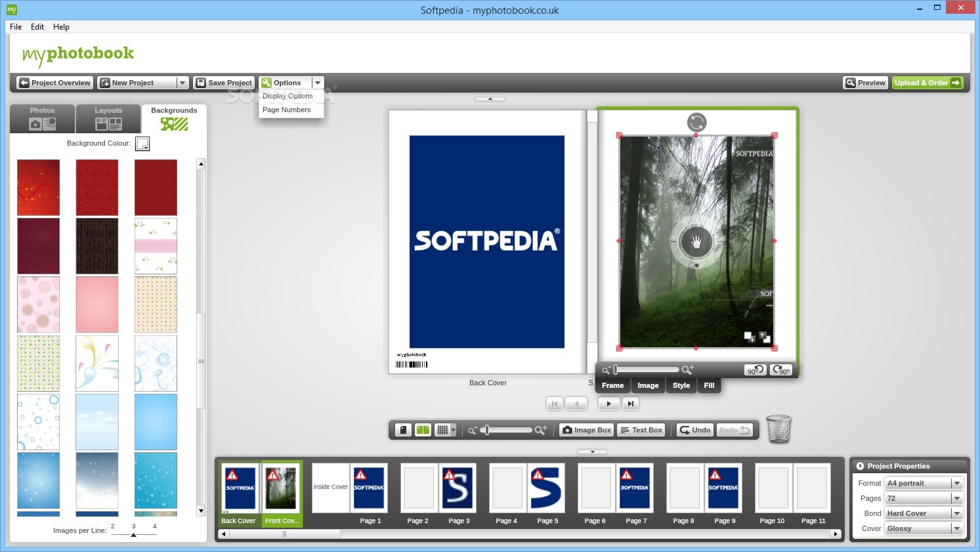Image resolution: width=980 pixels, height=552 pixels.
Task: Open the Edit menu
Action: click(37, 27)
